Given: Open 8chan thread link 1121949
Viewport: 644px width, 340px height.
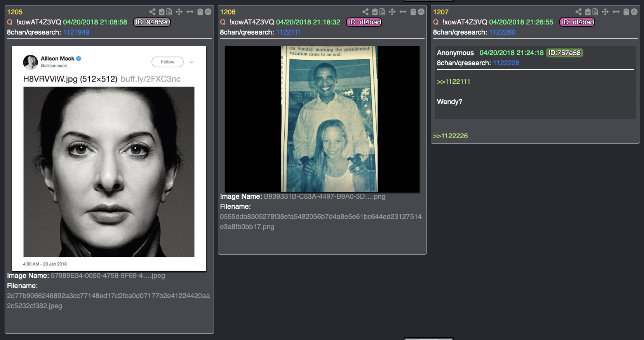Looking at the screenshot, I should pyautogui.click(x=76, y=32).
